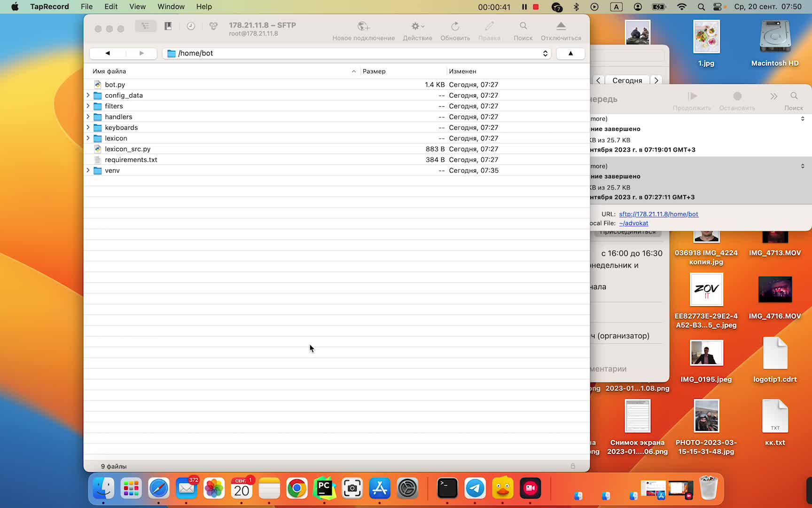Image resolution: width=812 pixels, height=508 pixels.
Task: Click Поиск icon in transfers window
Action: [794, 96]
